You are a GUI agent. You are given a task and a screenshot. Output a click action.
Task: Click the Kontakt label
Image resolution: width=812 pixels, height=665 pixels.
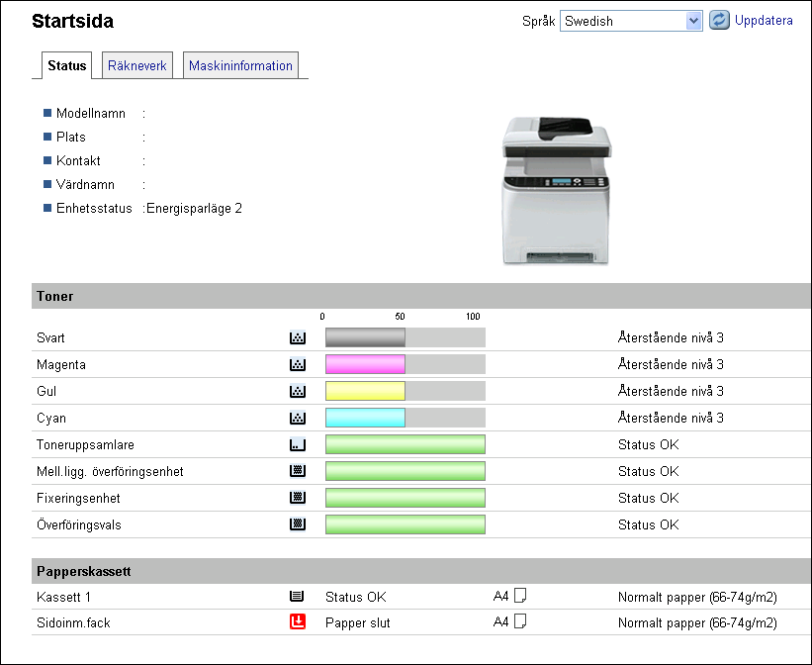(x=78, y=160)
